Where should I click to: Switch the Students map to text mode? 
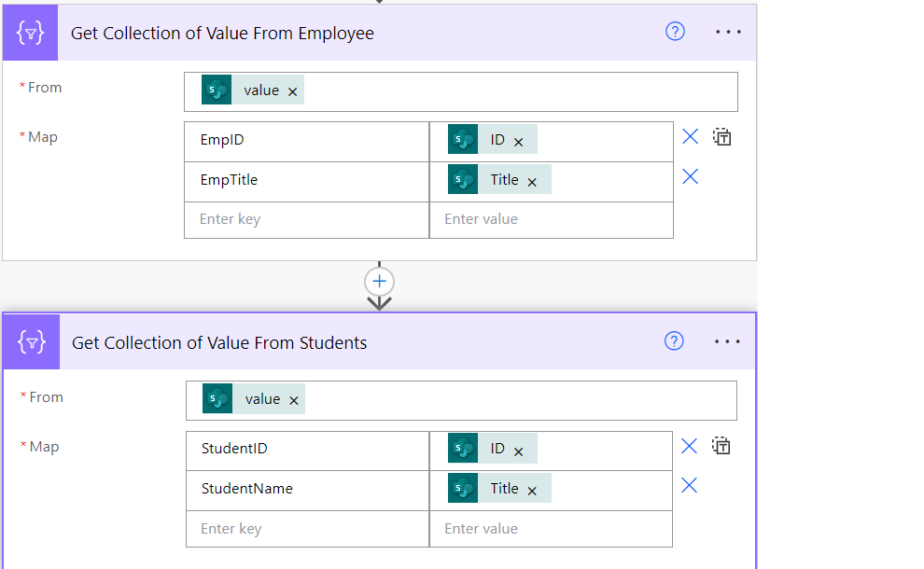pos(721,446)
